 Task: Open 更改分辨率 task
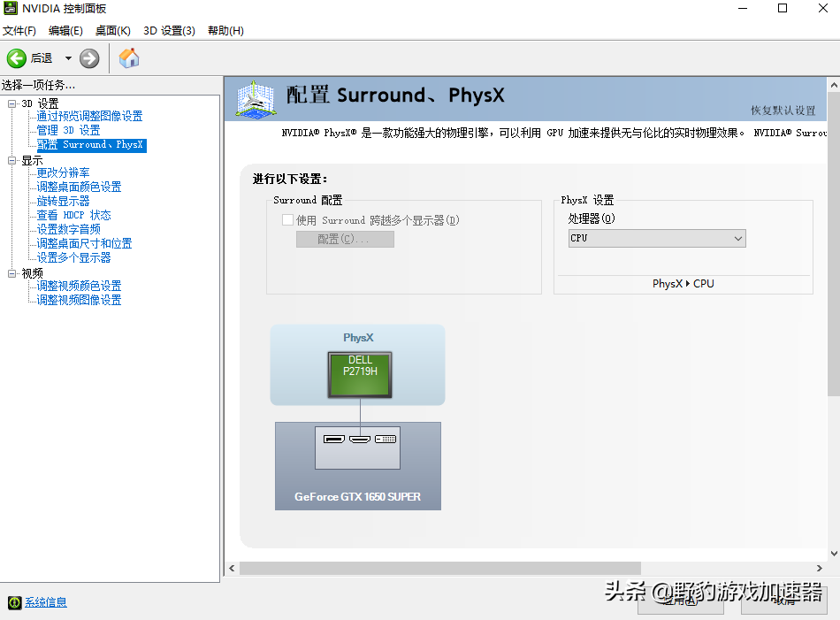[x=63, y=172]
